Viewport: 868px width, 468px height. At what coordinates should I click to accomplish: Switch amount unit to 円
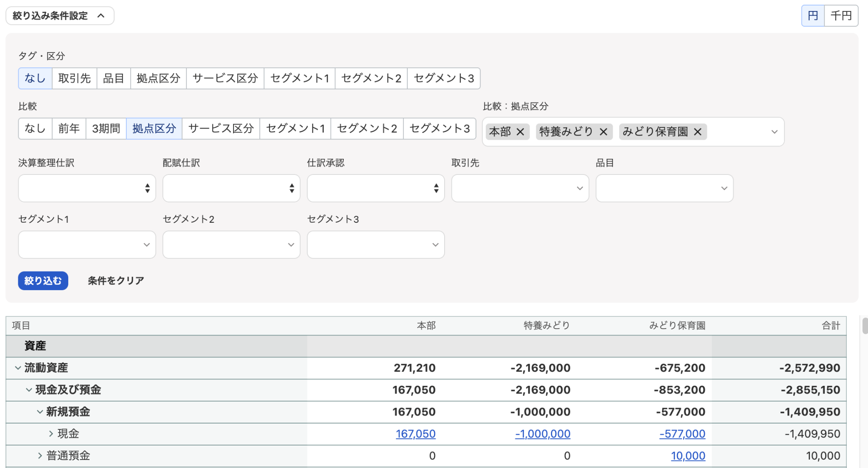(813, 16)
